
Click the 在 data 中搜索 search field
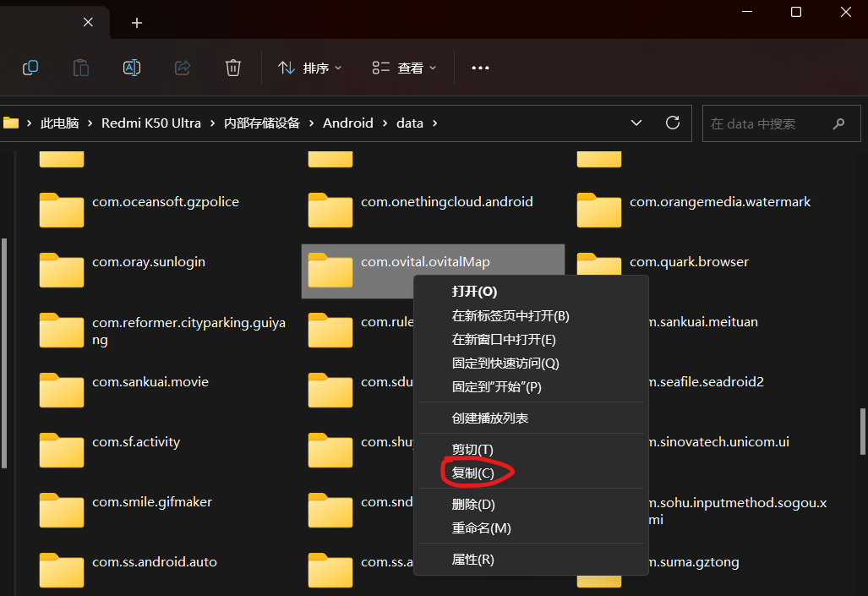(x=781, y=123)
